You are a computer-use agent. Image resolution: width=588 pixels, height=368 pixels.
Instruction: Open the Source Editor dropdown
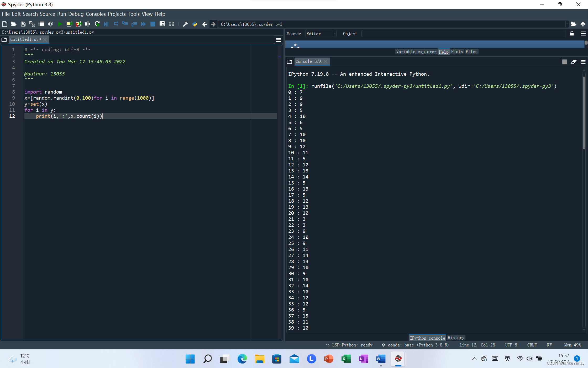pos(321,34)
